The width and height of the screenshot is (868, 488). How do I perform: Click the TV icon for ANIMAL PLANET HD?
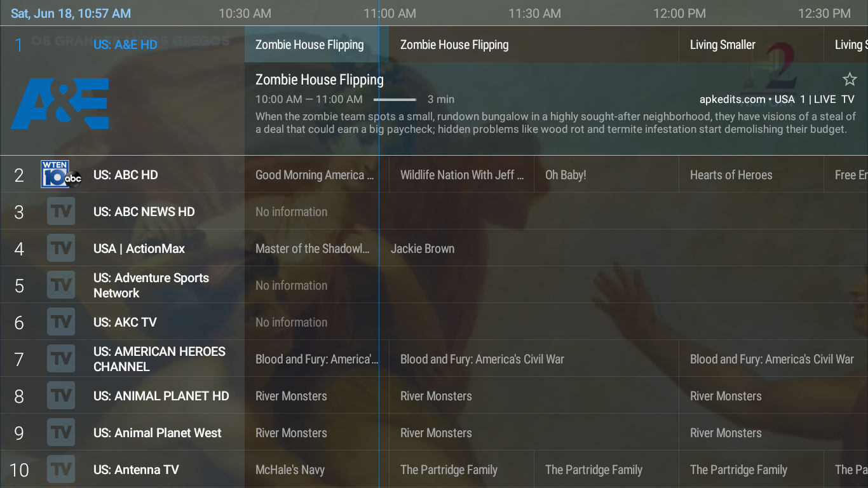click(61, 395)
